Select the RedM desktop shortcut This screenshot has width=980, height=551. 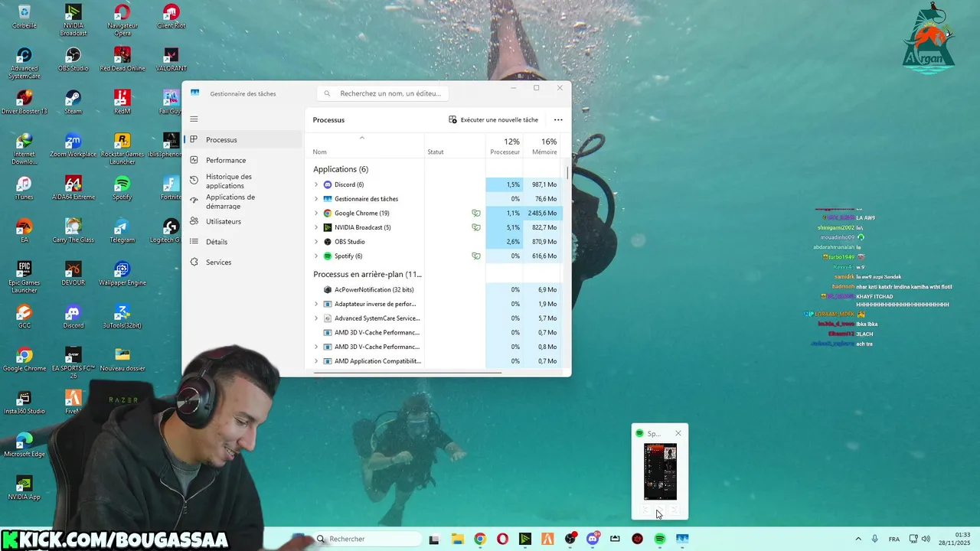point(122,102)
